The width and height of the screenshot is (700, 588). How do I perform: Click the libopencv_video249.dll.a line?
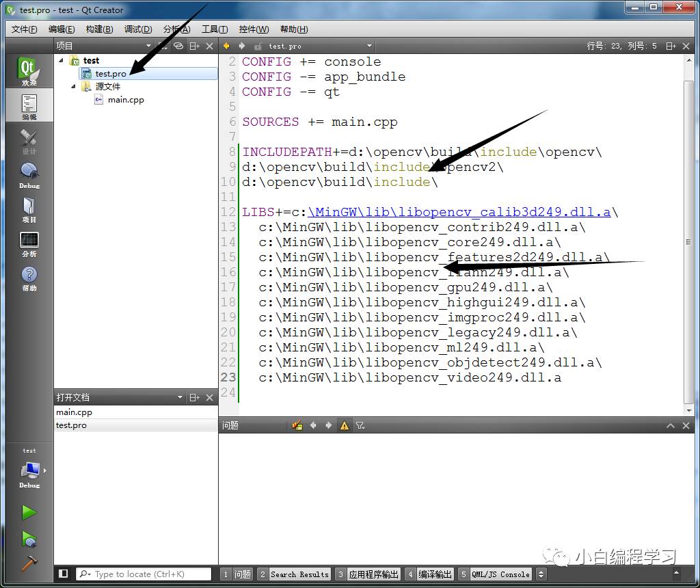pos(409,377)
